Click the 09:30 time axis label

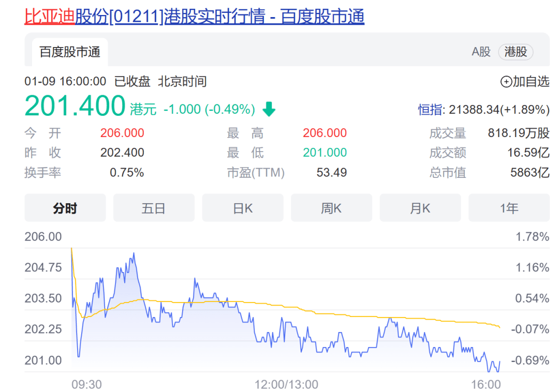(86, 384)
